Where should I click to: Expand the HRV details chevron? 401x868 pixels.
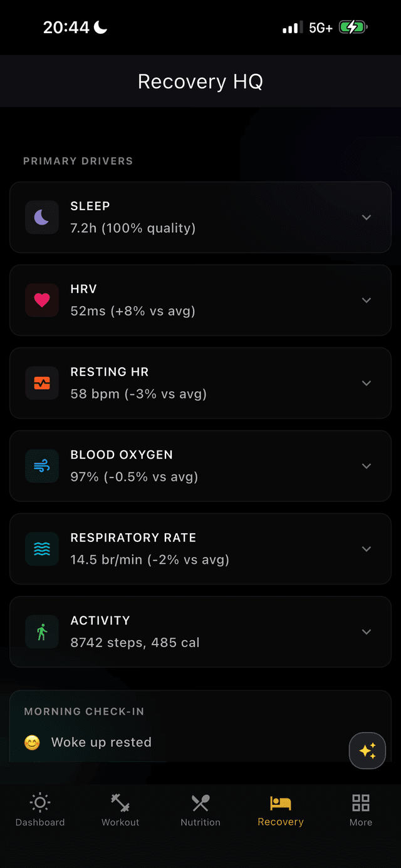point(367,300)
